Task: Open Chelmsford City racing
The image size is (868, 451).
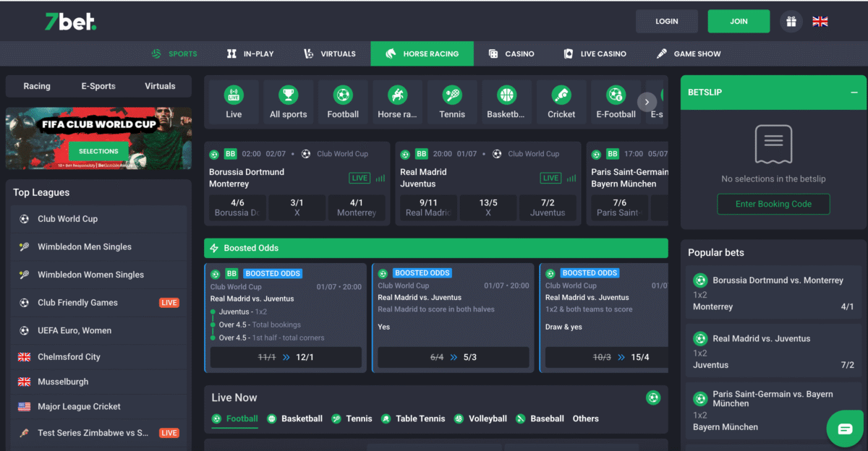Action: point(98,357)
